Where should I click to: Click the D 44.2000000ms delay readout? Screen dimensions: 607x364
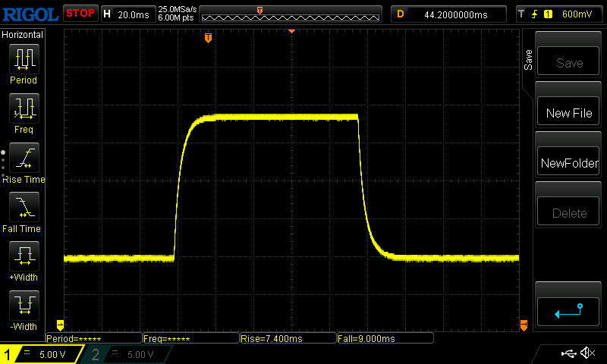448,14
